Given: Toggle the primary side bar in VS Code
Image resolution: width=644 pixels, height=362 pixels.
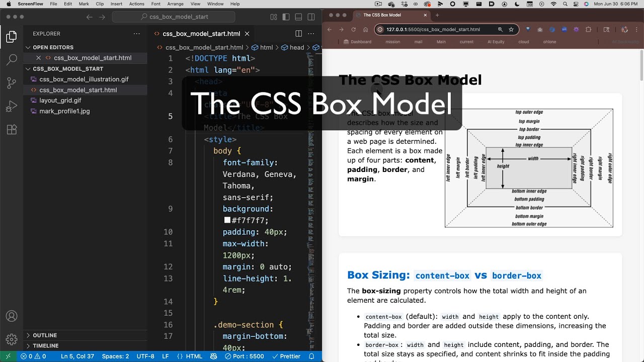Looking at the screenshot, I should click(x=286, y=17).
